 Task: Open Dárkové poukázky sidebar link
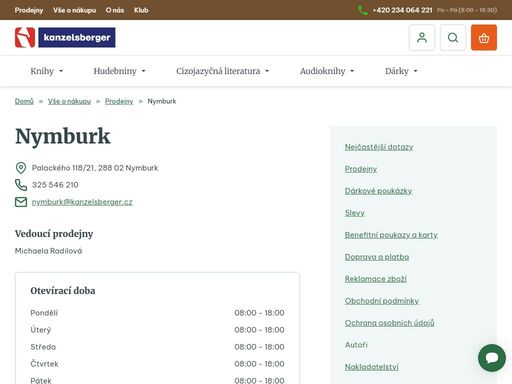[x=378, y=191]
